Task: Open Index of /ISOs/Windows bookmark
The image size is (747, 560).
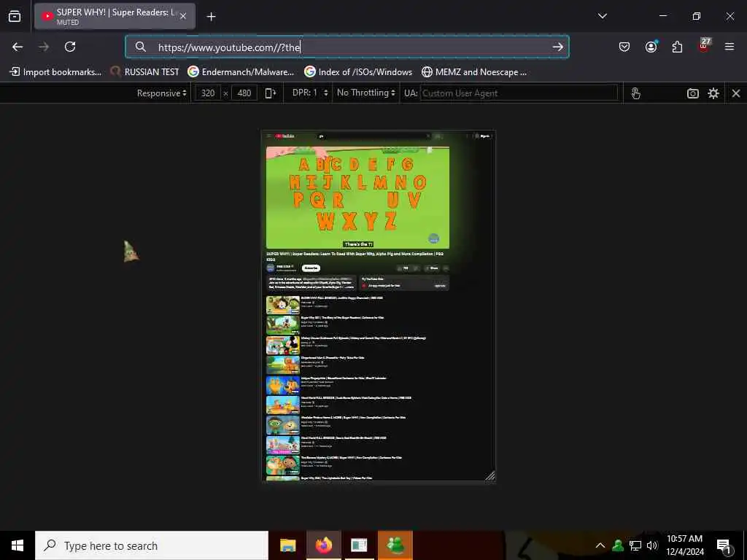Action: [x=358, y=72]
